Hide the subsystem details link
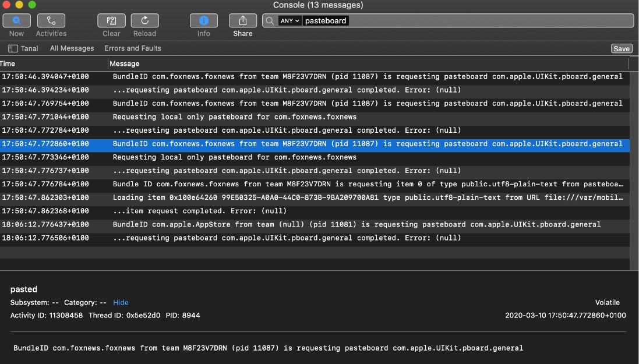The image size is (639, 364). point(121,302)
